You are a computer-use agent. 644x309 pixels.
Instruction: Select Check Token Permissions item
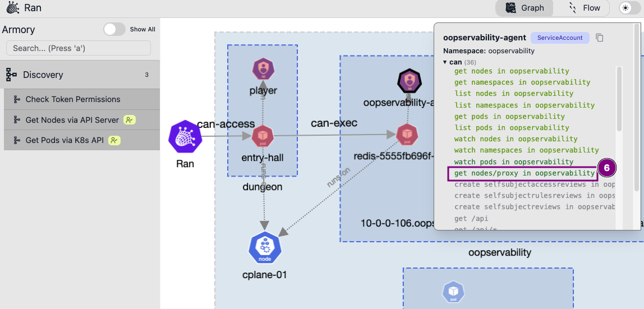[82, 99]
